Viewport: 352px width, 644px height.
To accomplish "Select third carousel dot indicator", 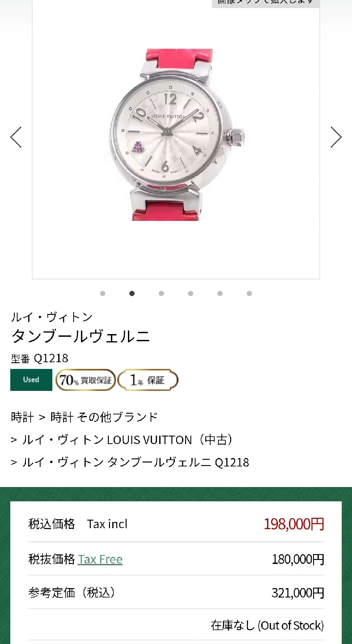I will pyautogui.click(x=161, y=293).
